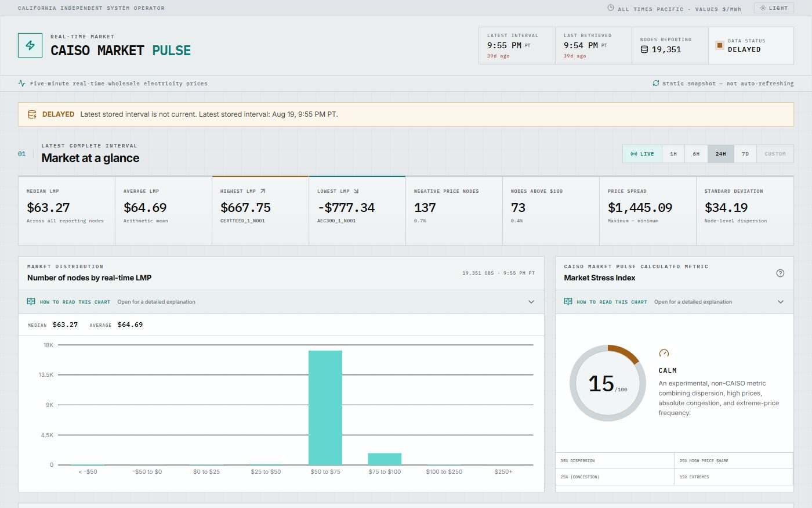Click the Last Retrieved 9:54 PM box
The image size is (812, 508).
click(x=593, y=45)
